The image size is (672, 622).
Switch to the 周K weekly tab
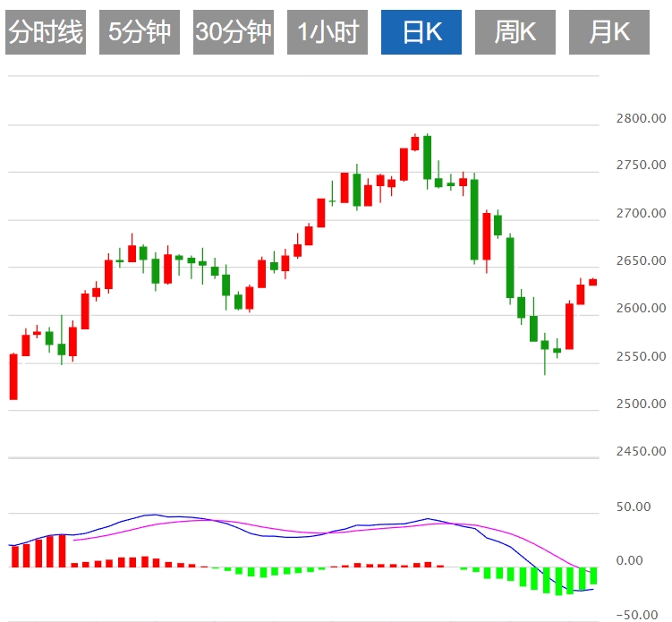point(515,32)
